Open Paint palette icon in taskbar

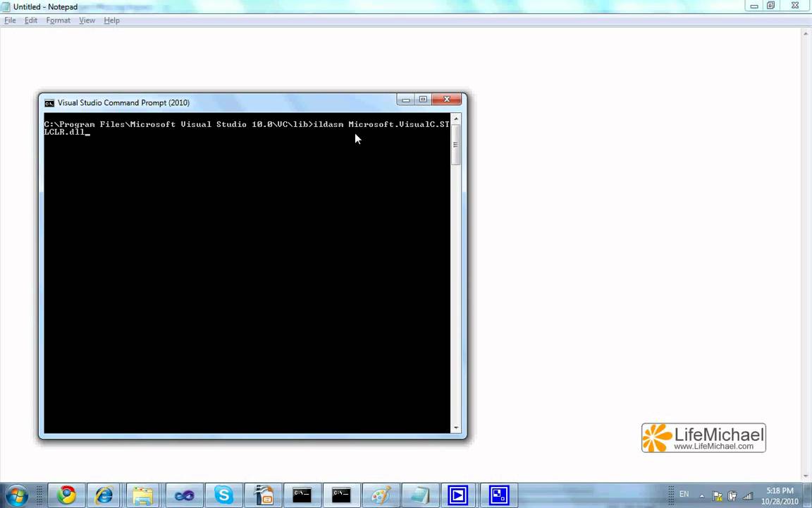tap(381, 495)
